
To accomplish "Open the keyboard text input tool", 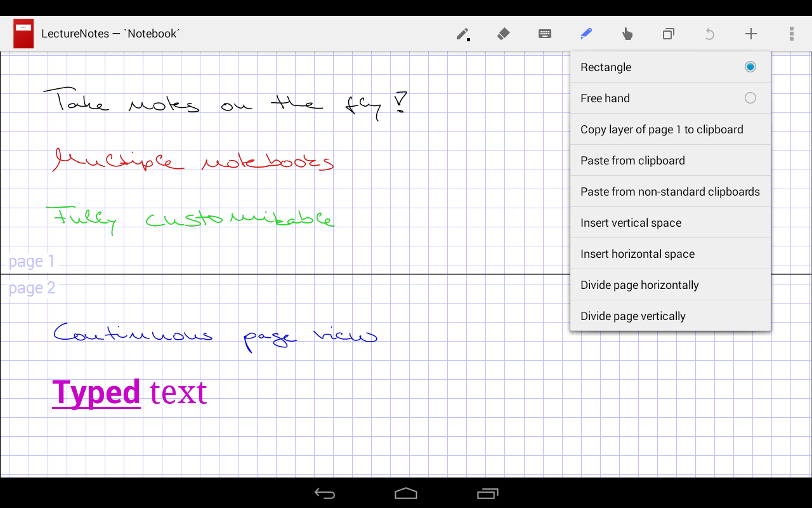I will click(544, 34).
